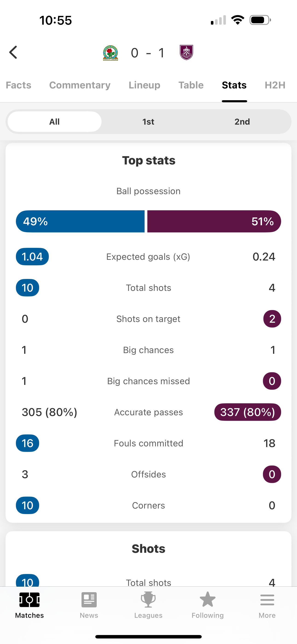The image size is (297, 644).
Task: Tap the blue 49% possession bar
Action: click(80, 221)
